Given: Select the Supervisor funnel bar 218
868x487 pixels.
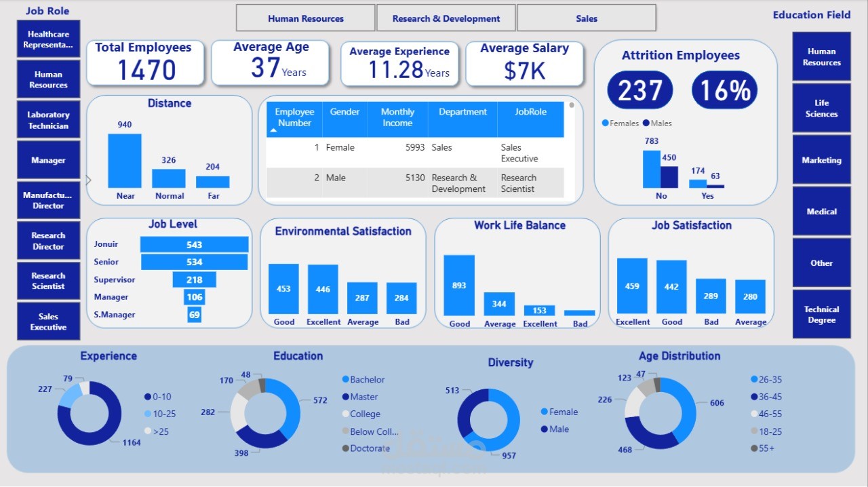Looking at the screenshot, I should [x=195, y=279].
